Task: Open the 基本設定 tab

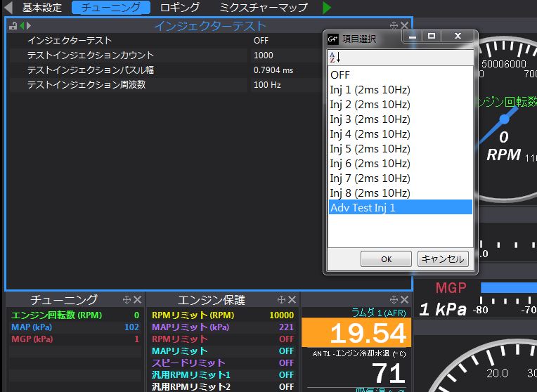Action: 42,8
